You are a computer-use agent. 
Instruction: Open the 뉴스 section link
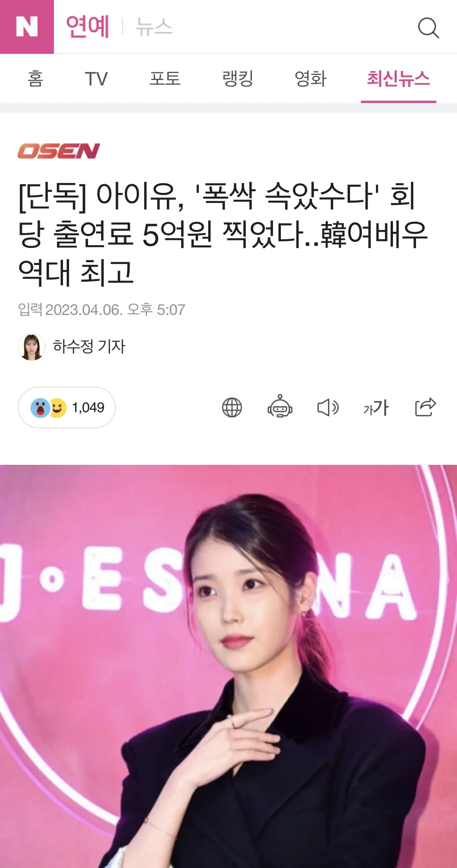pyautogui.click(x=154, y=27)
